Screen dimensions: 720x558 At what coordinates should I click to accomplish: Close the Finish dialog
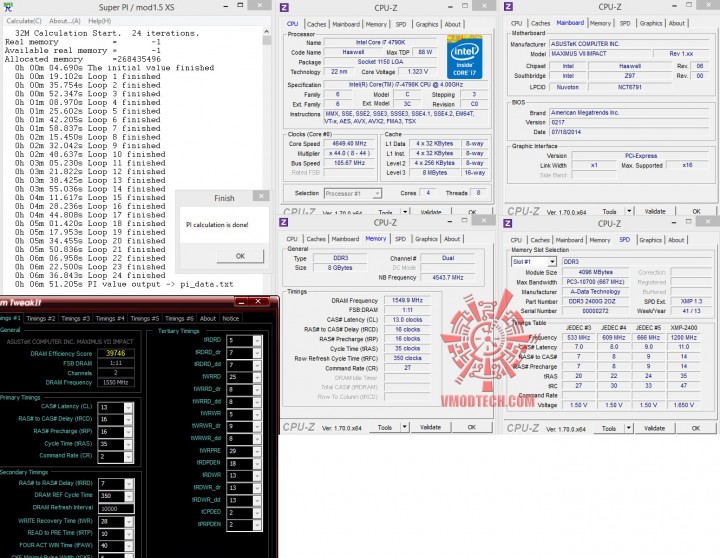[x=261, y=196]
